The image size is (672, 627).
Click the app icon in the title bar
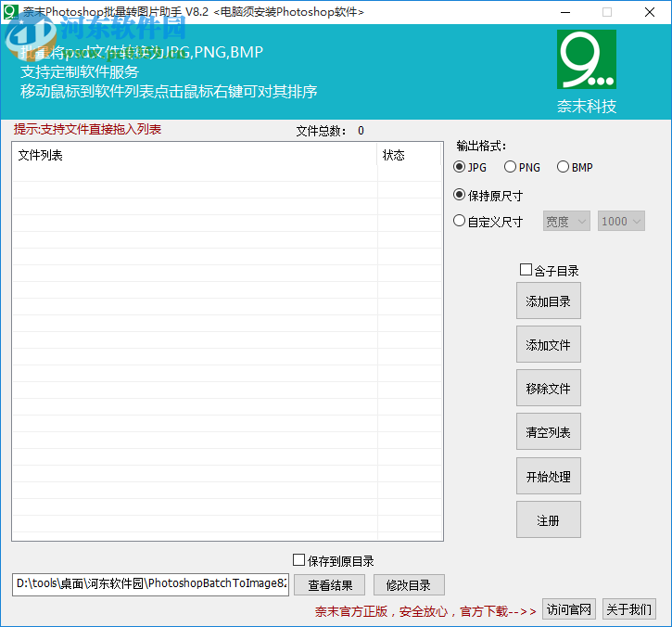[x=10, y=11]
